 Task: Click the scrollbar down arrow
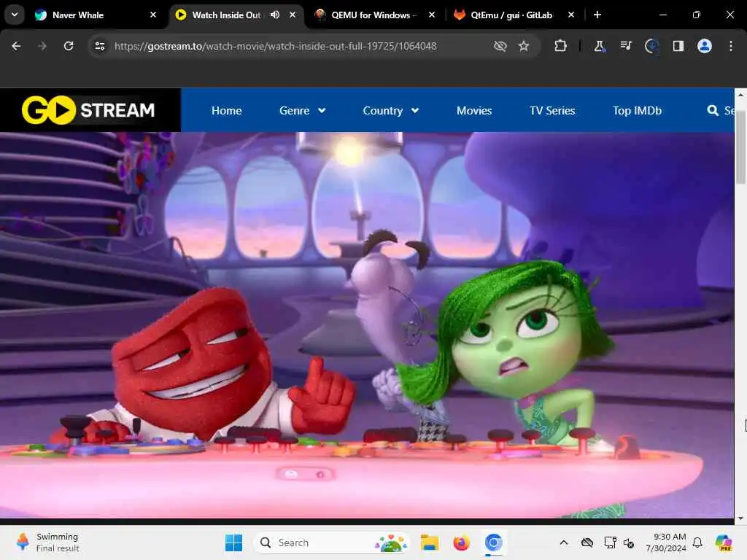(x=740, y=518)
